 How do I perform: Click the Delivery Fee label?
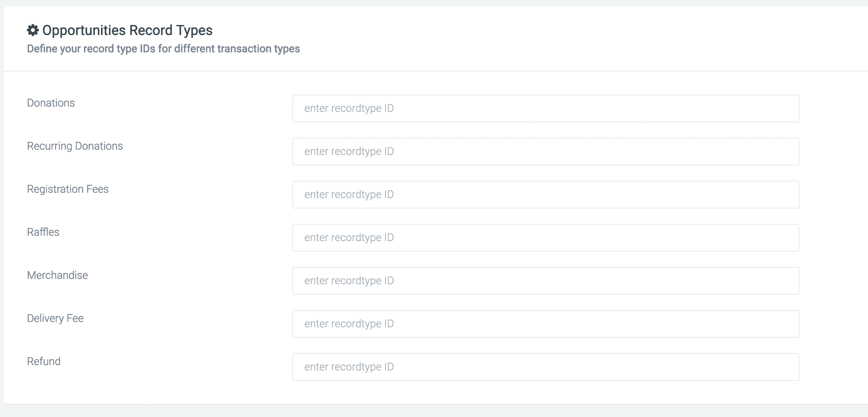pyautogui.click(x=55, y=319)
